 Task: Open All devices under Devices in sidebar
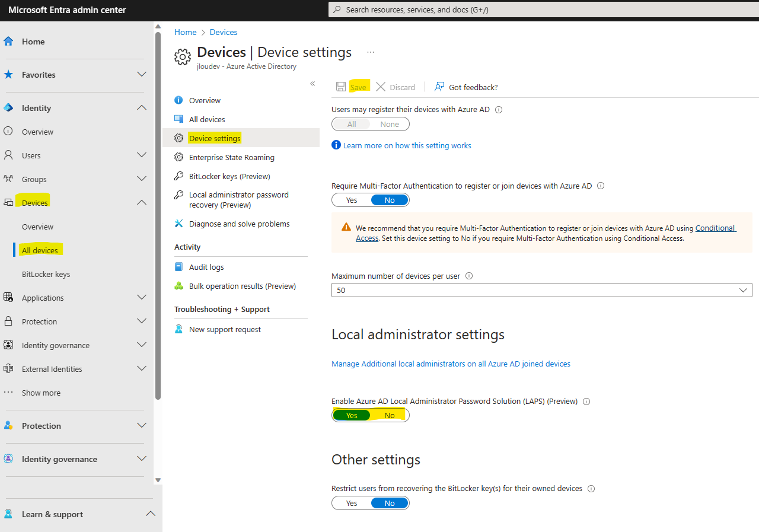point(40,250)
